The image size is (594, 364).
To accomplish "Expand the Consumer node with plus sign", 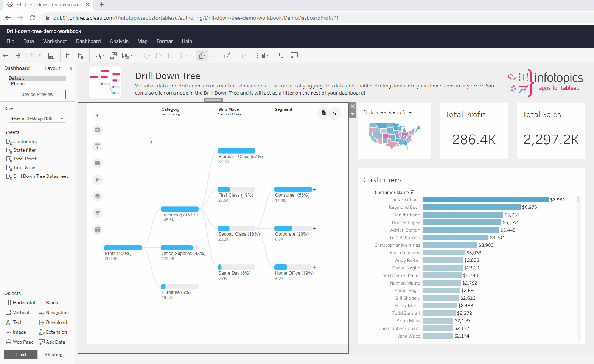I will click(314, 190).
